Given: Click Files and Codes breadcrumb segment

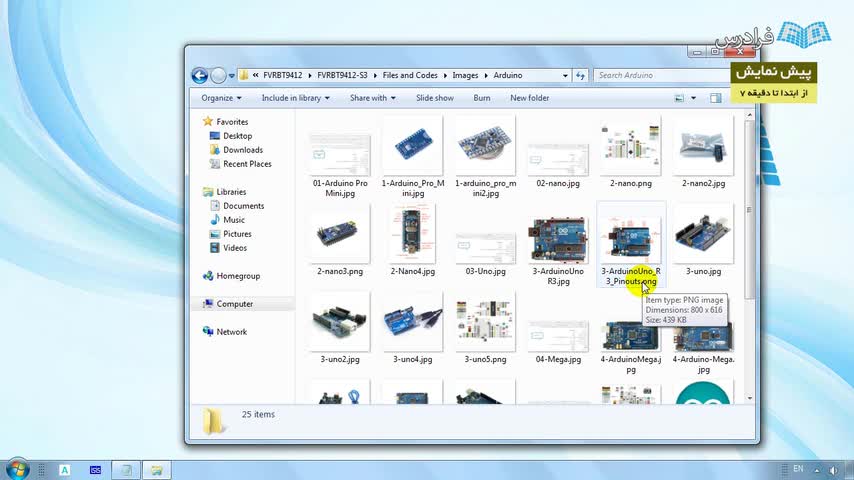Looking at the screenshot, I should coord(410,76).
